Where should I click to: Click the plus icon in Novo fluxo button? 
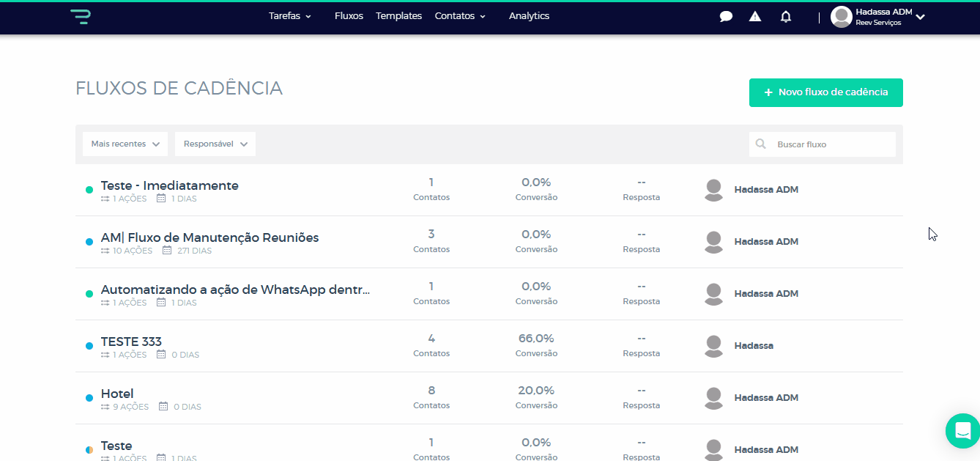click(768, 92)
